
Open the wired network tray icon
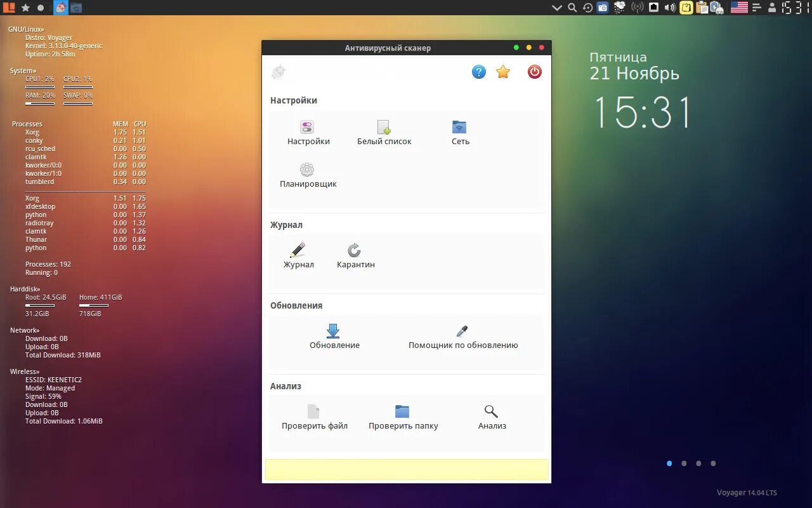coord(653,8)
